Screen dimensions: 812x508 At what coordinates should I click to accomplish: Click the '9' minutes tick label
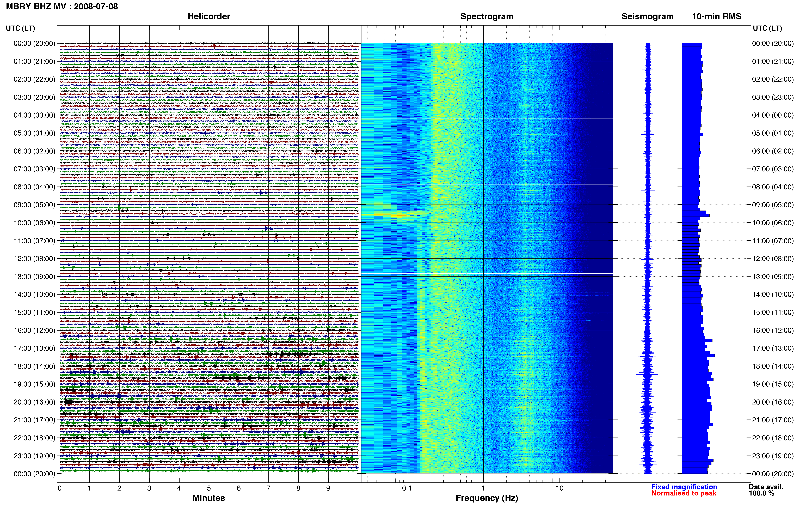(328, 488)
